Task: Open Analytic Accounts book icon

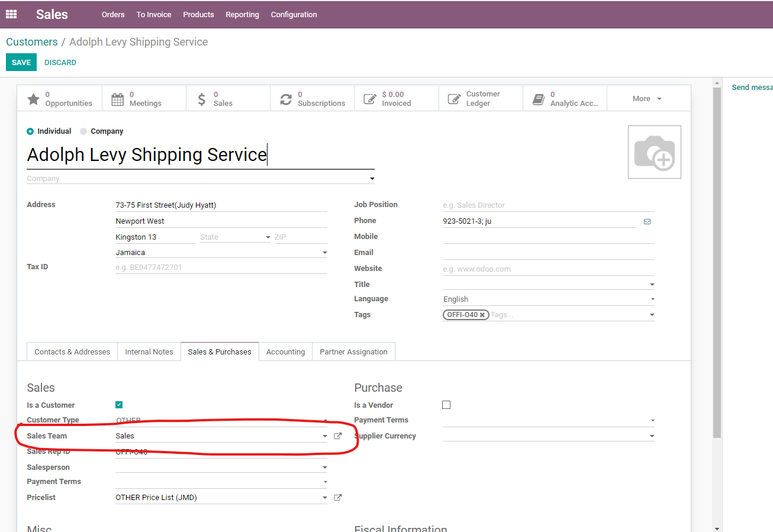Action: [x=538, y=99]
